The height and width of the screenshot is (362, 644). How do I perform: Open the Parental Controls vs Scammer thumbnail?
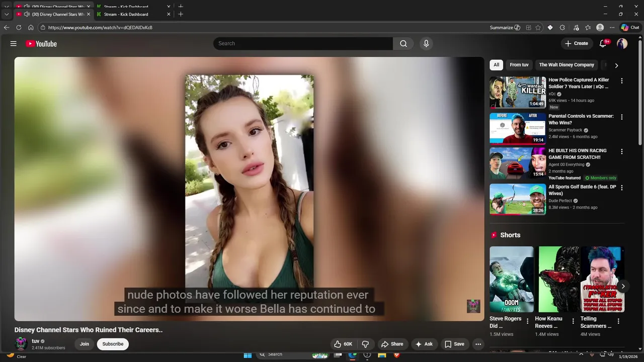[518, 129]
